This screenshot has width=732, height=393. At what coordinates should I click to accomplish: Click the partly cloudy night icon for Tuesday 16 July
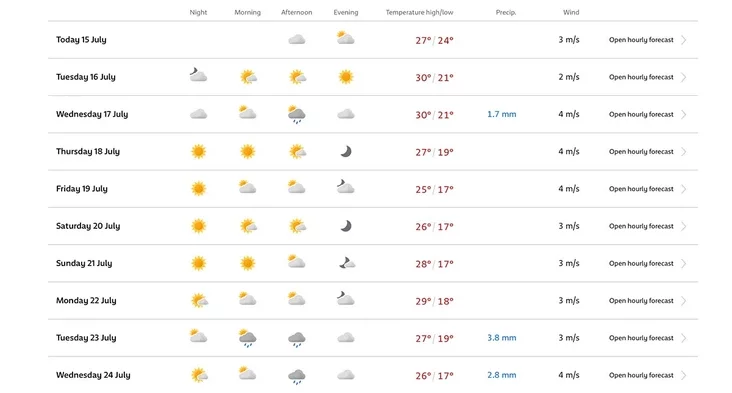[198, 75]
